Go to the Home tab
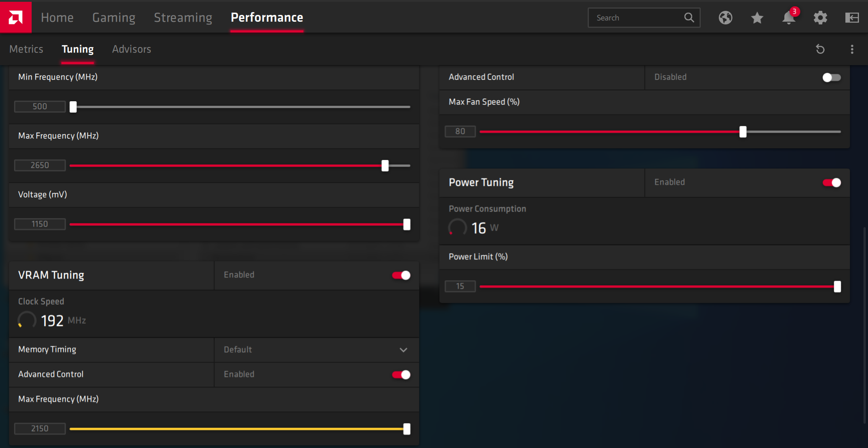Viewport: 868px width, 448px height. (x=57, y=17)
